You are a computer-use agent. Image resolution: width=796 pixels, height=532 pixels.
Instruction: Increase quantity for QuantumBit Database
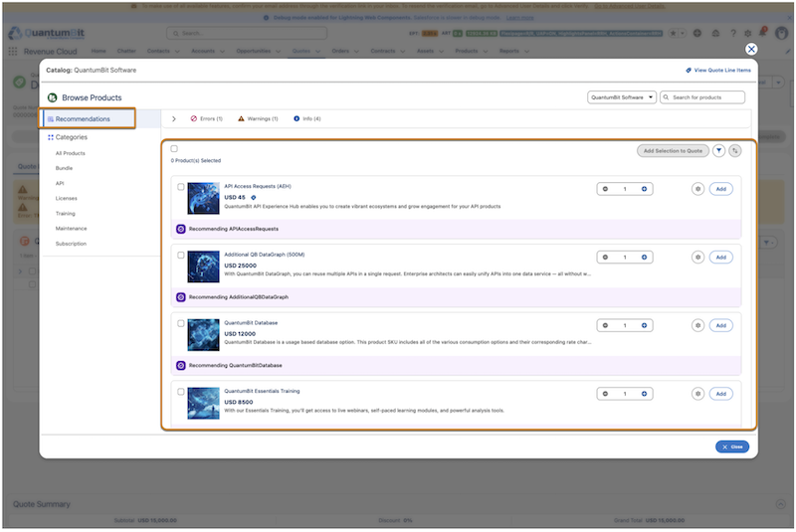[x=644, y=326]
